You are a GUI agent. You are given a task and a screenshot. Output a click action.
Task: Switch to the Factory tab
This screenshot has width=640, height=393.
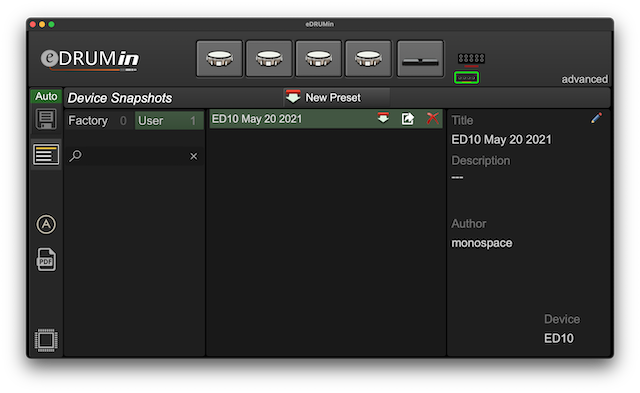pyautogui.click(x=99, y=120)
